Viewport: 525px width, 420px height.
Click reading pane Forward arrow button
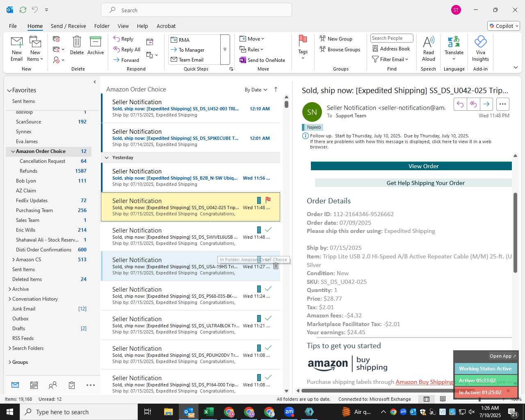[x=486, y=104]
